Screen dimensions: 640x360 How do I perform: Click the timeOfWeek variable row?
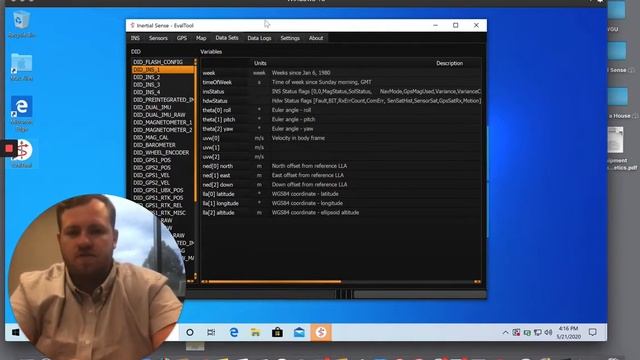coord(341,82)
